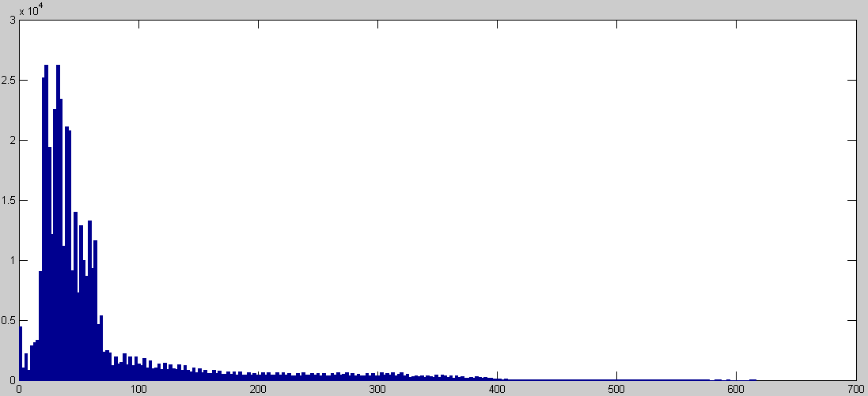Click the x-axis tick label 700
The image size is (868, 396).
click(855, 389)
